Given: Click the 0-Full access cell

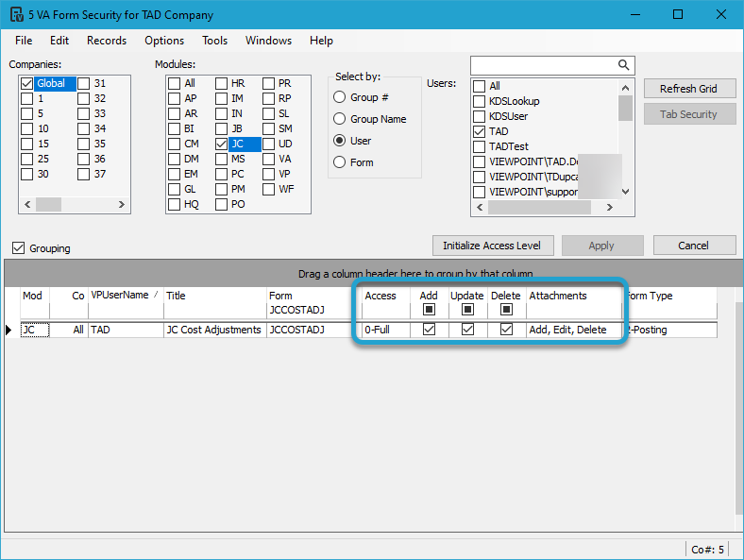Looking at the screenshot, I should point(386,330).
